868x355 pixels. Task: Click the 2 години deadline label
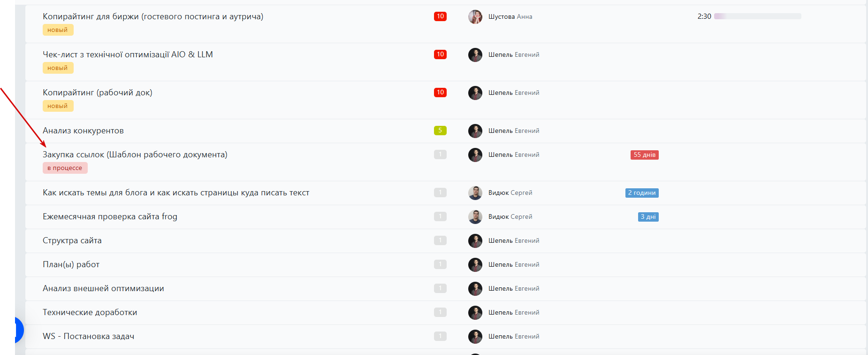coord(642,193)
